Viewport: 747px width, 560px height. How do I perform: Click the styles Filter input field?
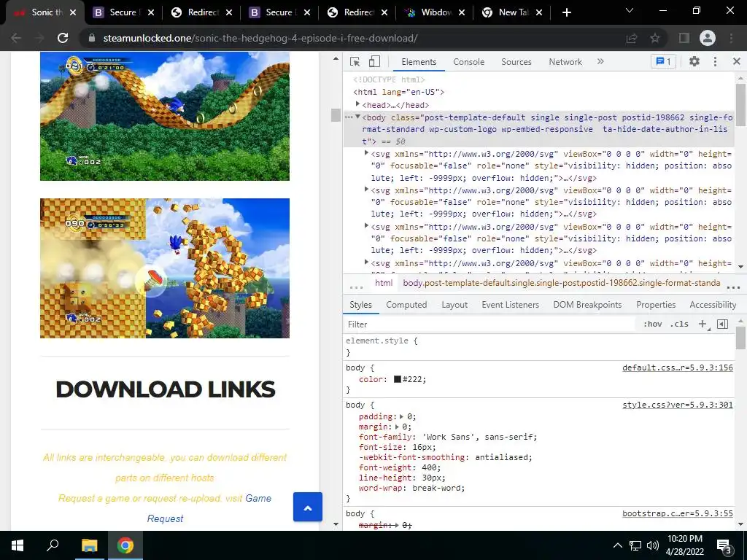point(491,324)
